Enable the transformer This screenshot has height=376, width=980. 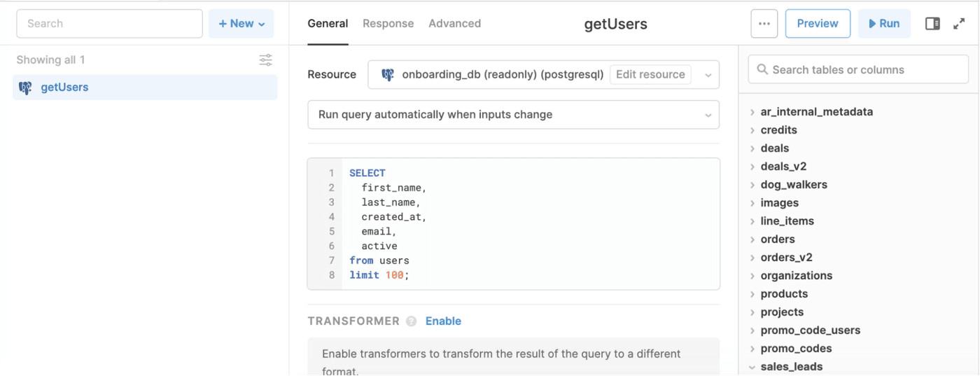(x=443, y=321)
